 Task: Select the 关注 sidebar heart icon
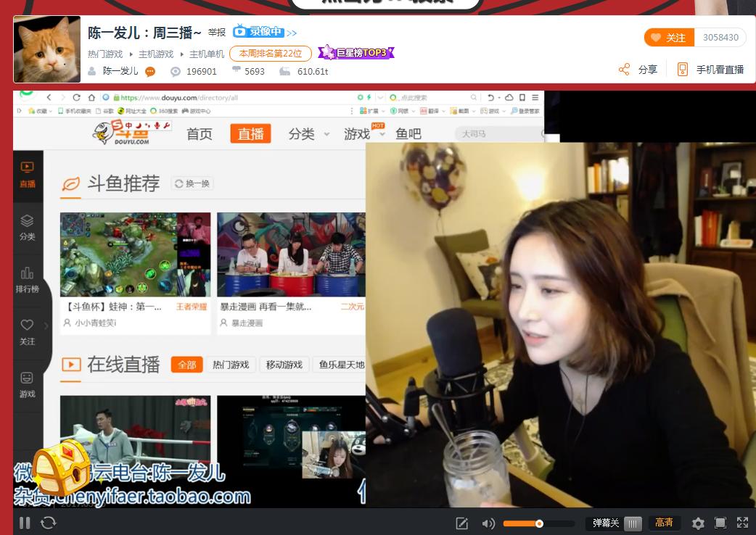click(28, 333)
